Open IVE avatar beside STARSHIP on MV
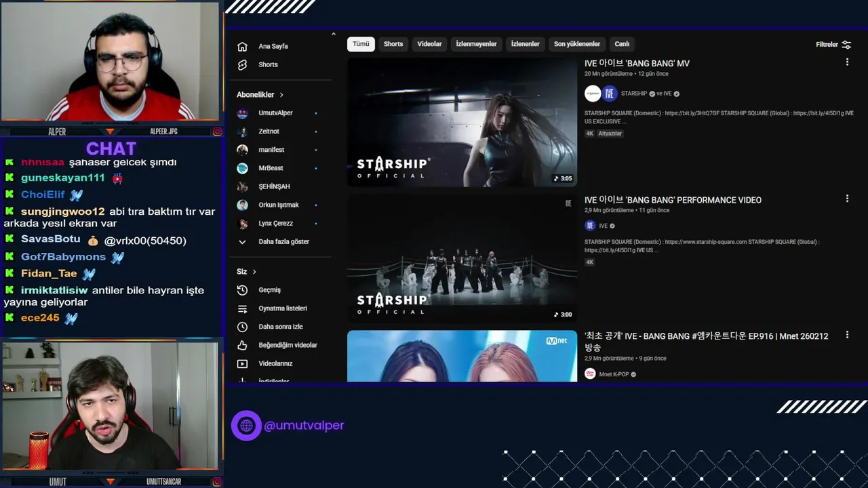Image resolution: width=868 pixels, height=488 pixels. coord(610,94)
